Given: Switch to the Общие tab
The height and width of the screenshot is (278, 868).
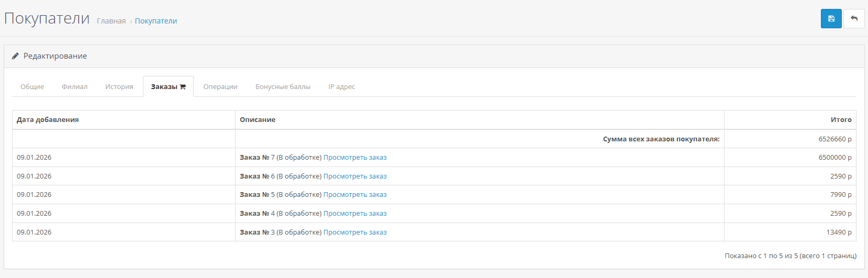Looking at the screenshot, I should pos(32,87).
